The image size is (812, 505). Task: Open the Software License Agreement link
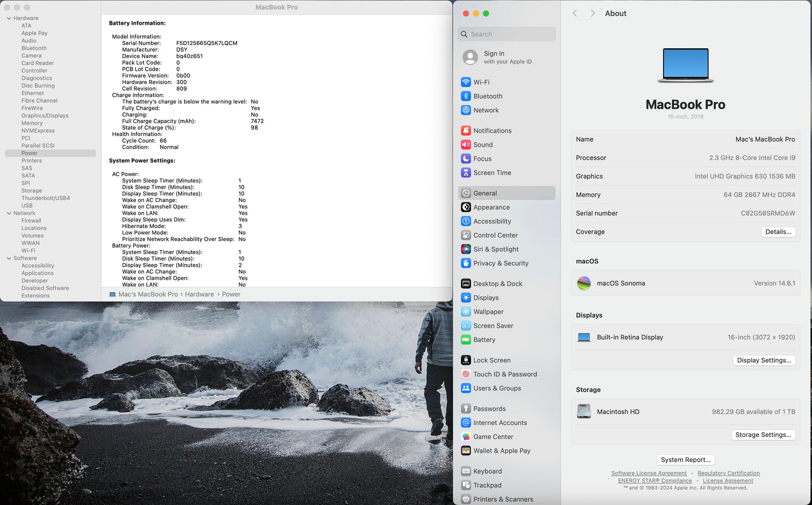(649, 474)
